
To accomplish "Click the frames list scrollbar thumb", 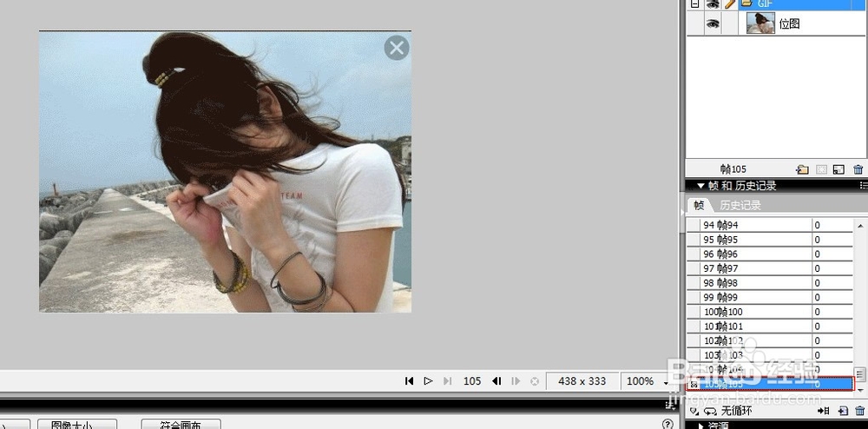I will 859,375.
